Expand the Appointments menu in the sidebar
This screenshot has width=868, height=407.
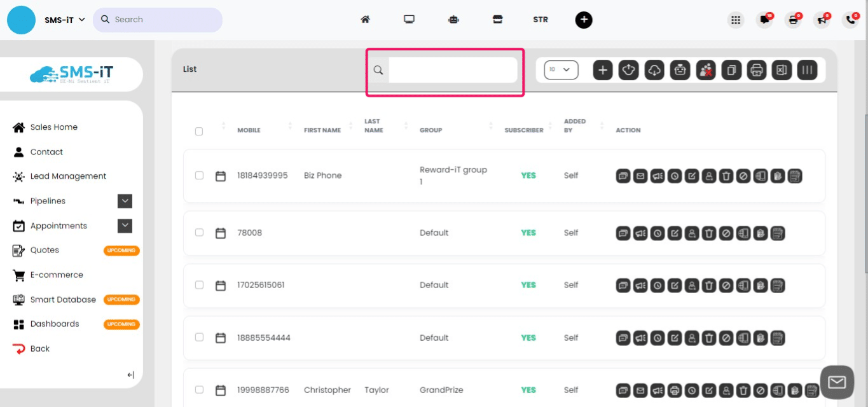[125, 225]
